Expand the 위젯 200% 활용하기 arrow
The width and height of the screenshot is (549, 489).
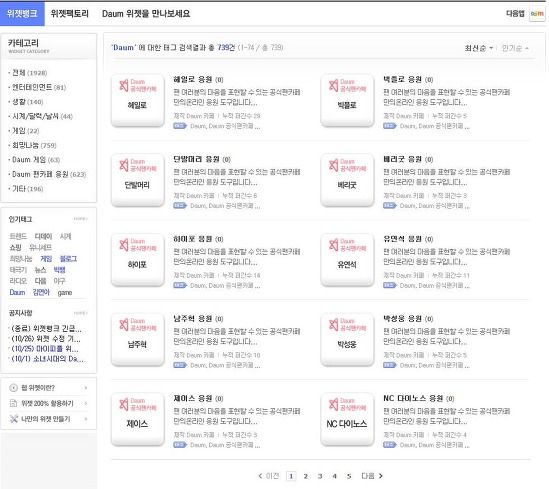pos(86,403)
